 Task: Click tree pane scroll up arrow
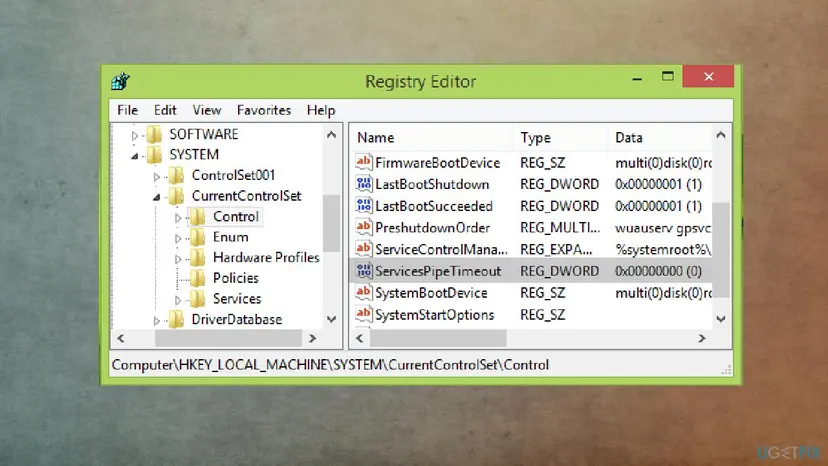pyautogui.click(x=332, y=135)
